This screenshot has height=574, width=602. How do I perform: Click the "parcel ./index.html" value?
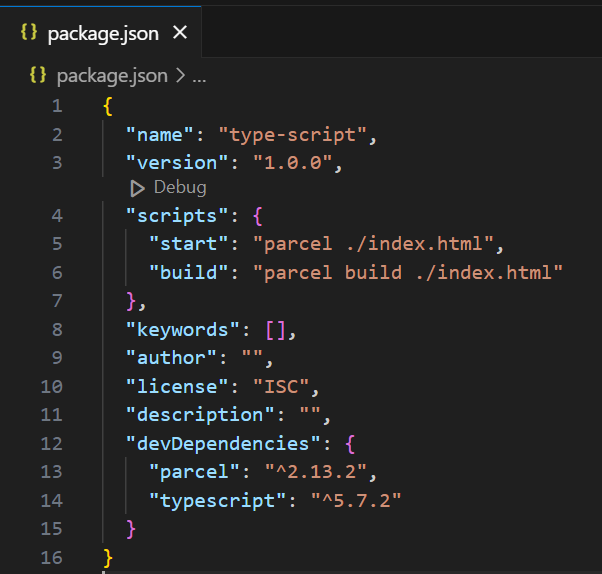(374, 244)
